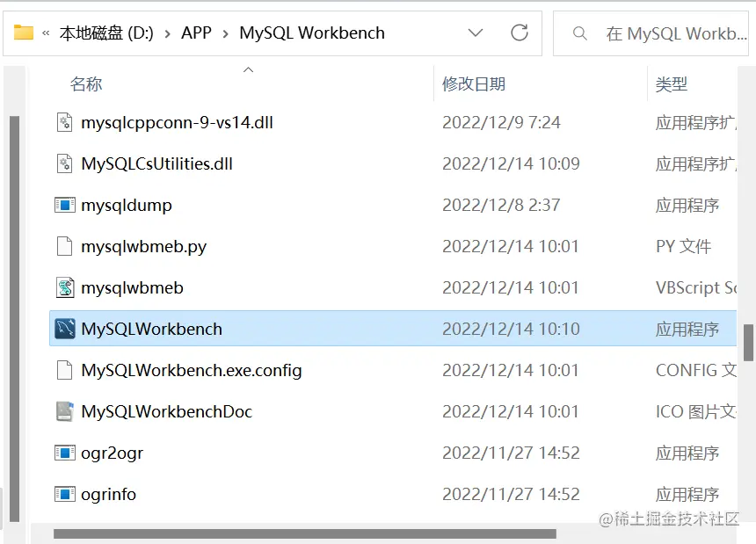Open the address bar history dropdown
Screen dimensions: 756x544
pyautogui.click(x=476, y=33)
